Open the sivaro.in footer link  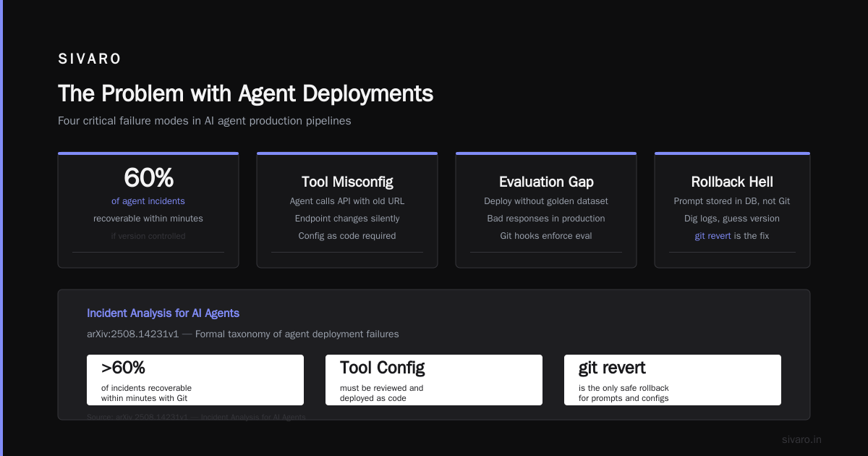click(801, 439)
